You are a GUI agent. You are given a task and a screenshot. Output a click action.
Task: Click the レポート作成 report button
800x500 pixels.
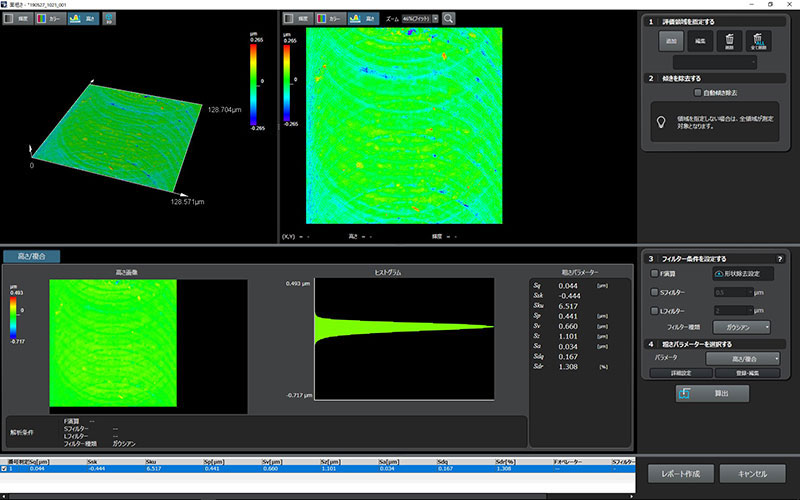[681, 474]
